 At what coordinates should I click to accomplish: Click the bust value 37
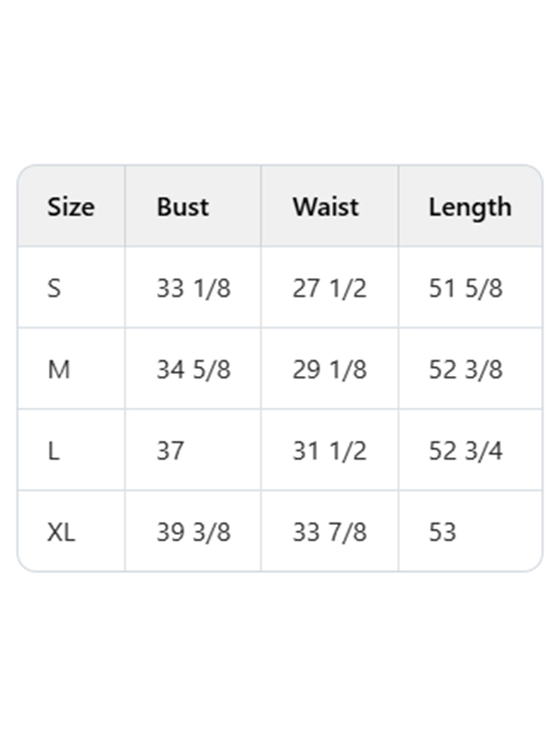coord(170,451)
